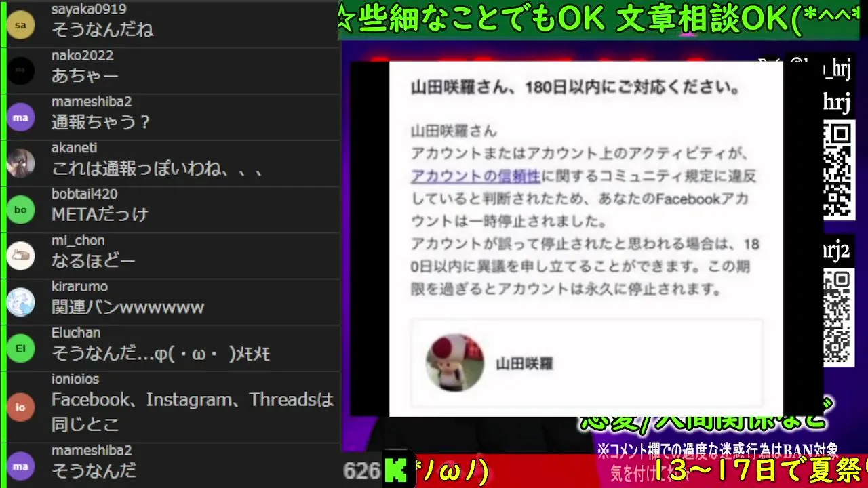Click the message 'これは通報っぽいわね、、、'
Image resolution: width=868 pixels, height=488 pixels.
[157, 168]
